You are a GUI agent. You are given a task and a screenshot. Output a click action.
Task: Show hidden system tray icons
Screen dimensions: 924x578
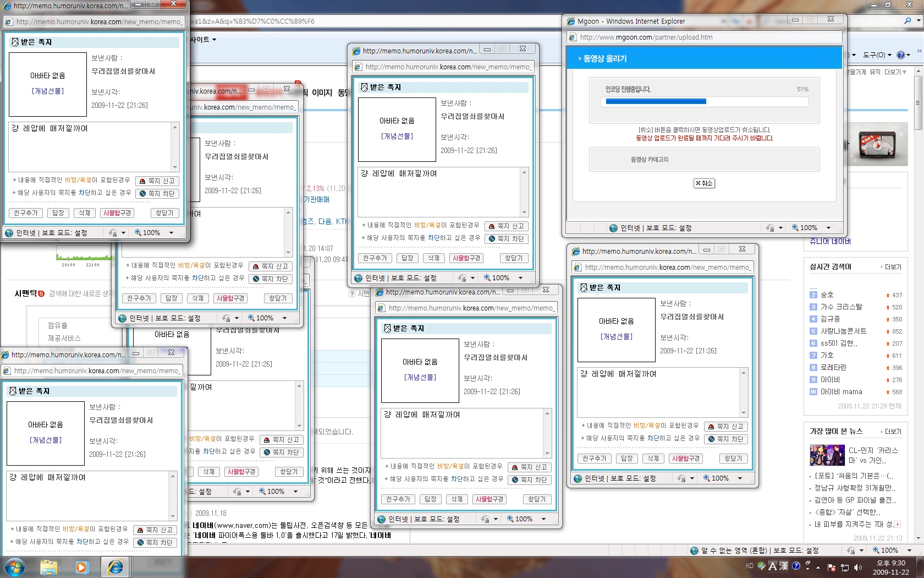(x=818, y=567)
